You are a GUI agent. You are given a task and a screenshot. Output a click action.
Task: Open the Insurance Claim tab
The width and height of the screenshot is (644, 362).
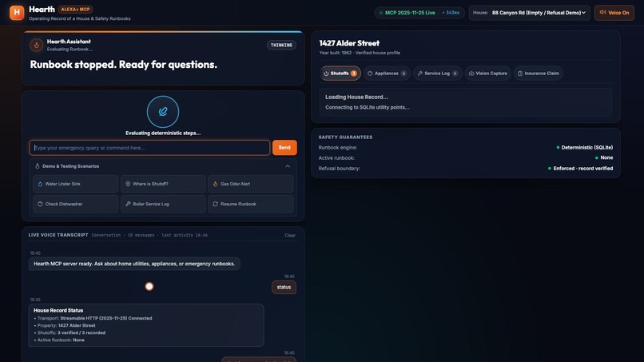(x=538, y=74)
